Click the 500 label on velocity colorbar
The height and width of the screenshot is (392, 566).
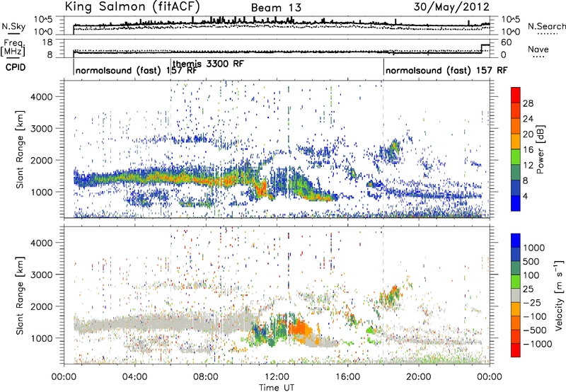tap(531, 261)
